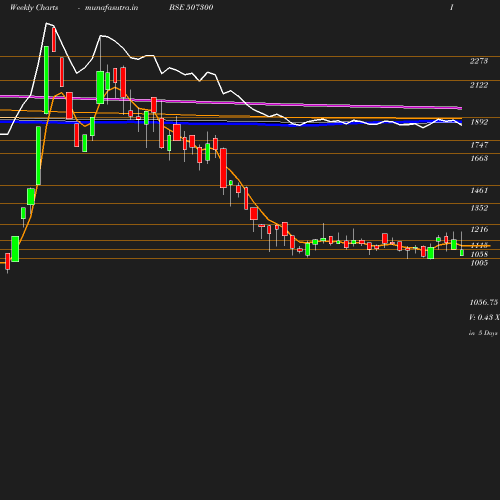The height and width of the screenshot is (500, 500).
Task: Select the 1058 price level label
Action: (x=479, y=254)
